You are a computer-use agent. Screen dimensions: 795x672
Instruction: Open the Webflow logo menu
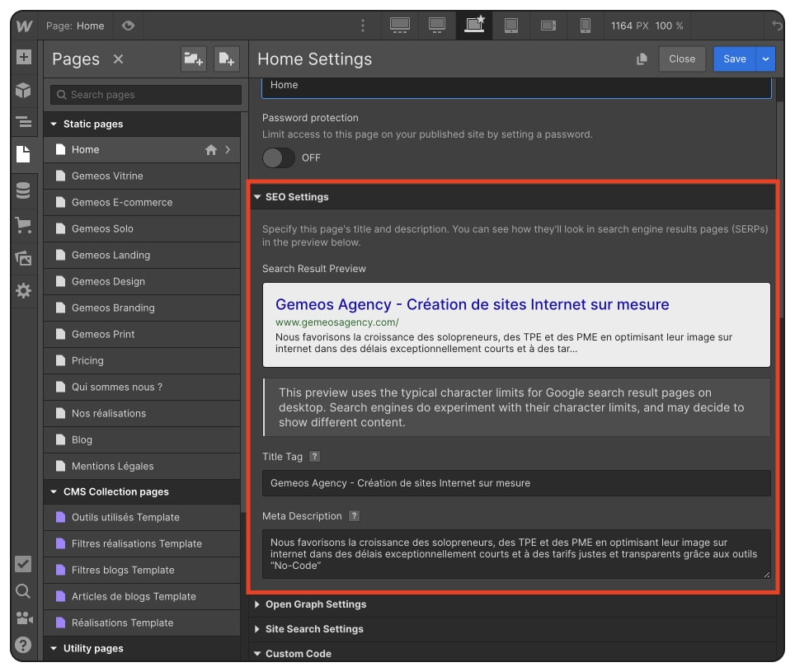(24, 26)
